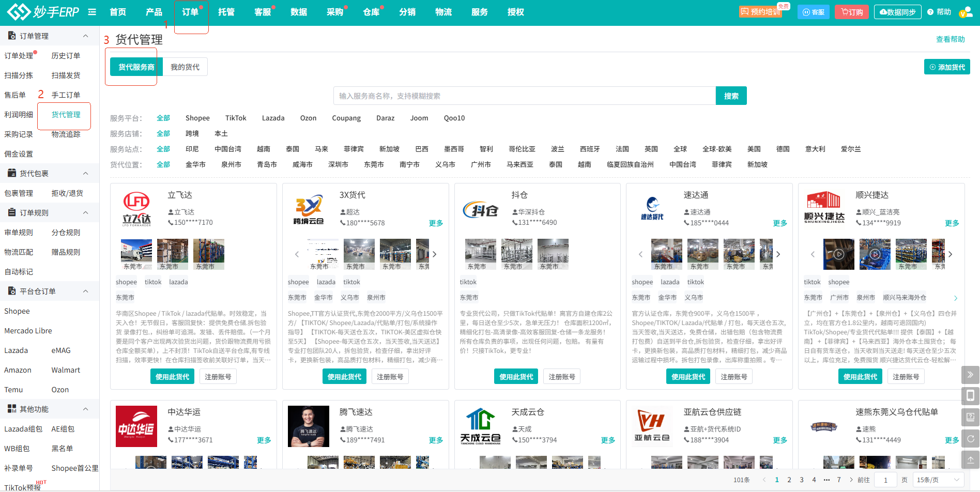Click the floating mobile phone icon

[x=970, y=396]
